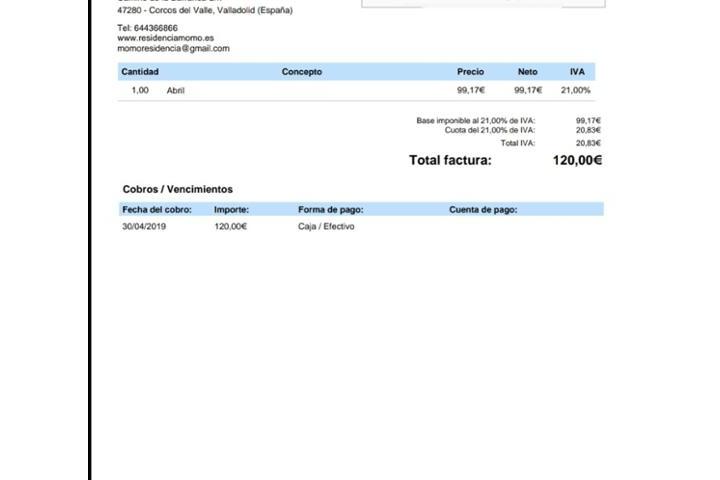Image resolution: width=720 pixels, height=480 pixels.
Task: Click the momoresidencia@gmail.com email address
Action: click(x=173, y=48)
